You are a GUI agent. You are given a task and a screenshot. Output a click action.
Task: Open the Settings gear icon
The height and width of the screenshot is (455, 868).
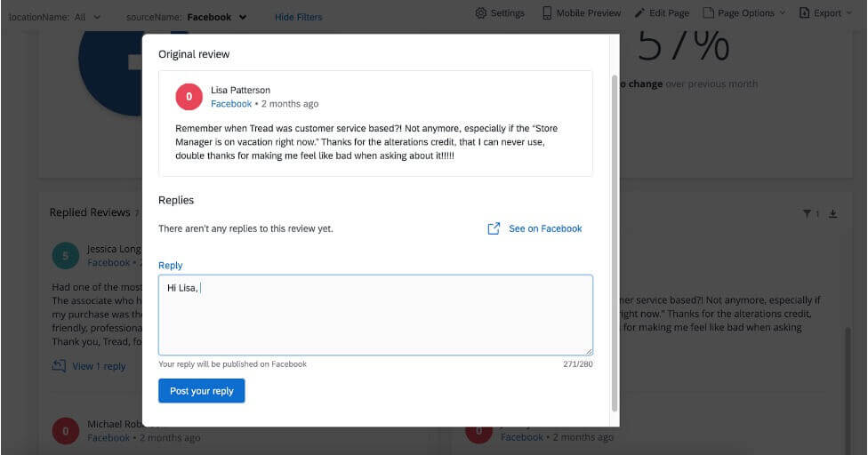click(480, 12)
